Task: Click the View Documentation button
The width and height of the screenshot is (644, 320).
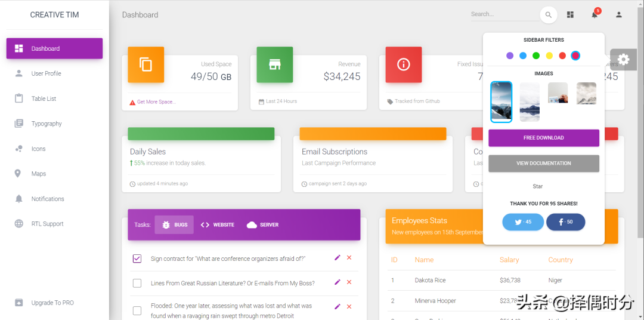Action: click(543, 164)
